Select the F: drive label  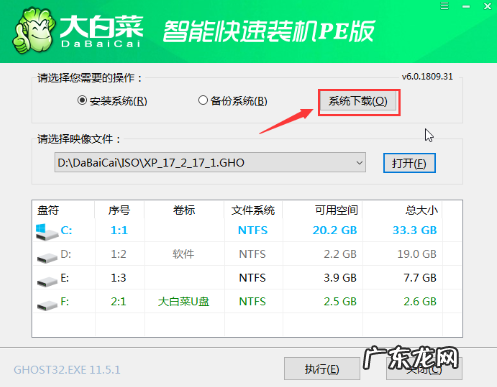(x=65, y=302)
